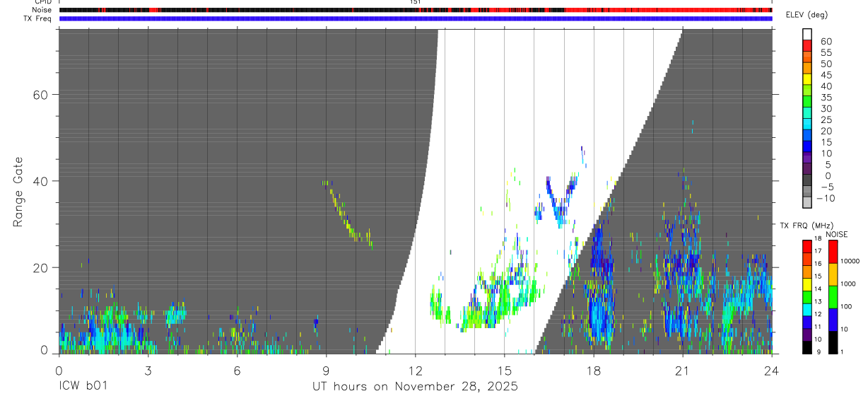This screenshot has height=401, width=868.
Task: Click the black bottom segment of NOISE bar
Action: [x=832, y=342]
